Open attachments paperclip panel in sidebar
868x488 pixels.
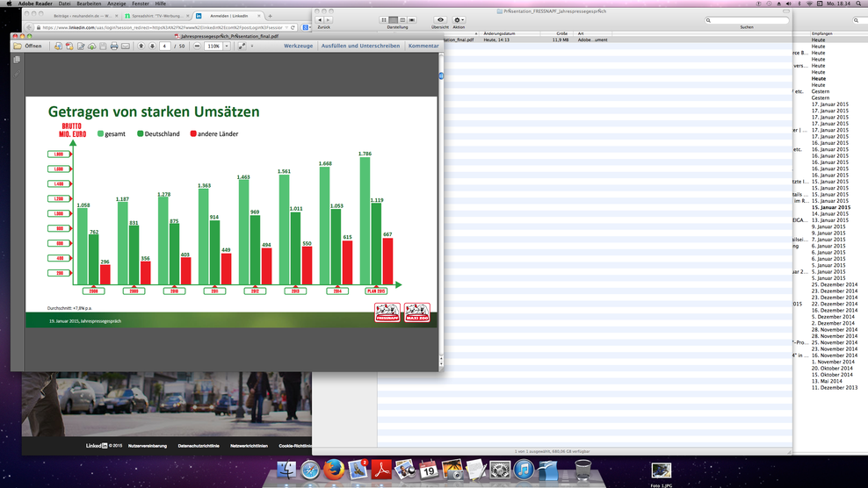[17, 74]
